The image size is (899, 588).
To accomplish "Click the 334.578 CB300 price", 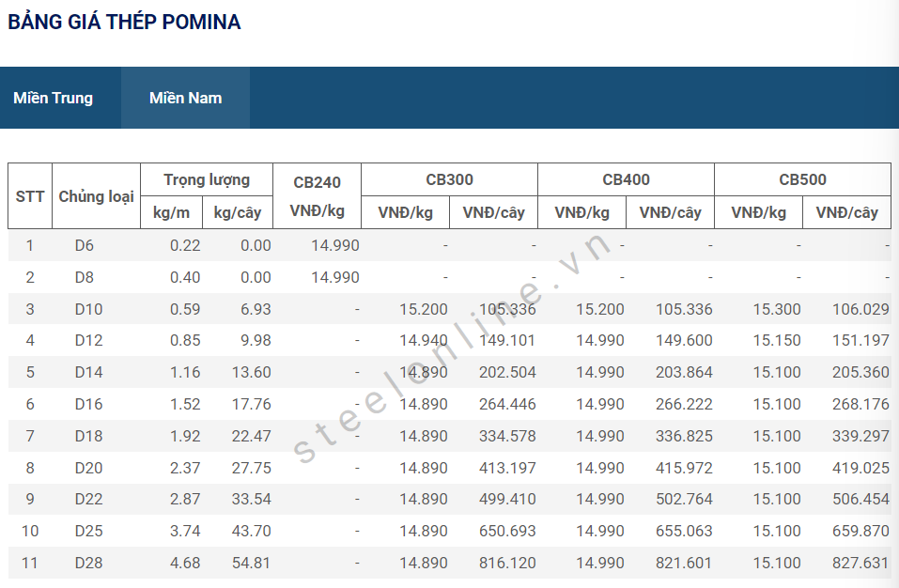I will 507,436.
